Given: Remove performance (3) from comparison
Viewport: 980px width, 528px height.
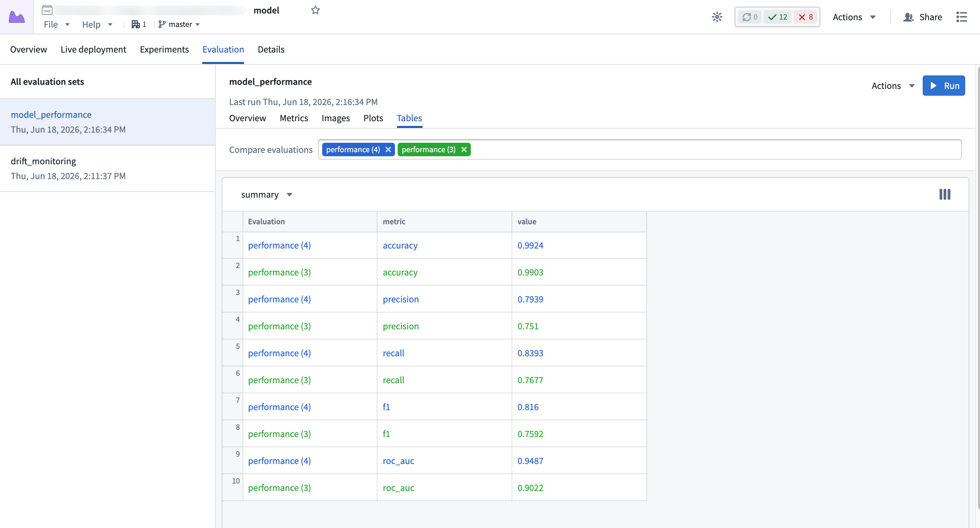Looking at the screenshot, I should 464,150.
